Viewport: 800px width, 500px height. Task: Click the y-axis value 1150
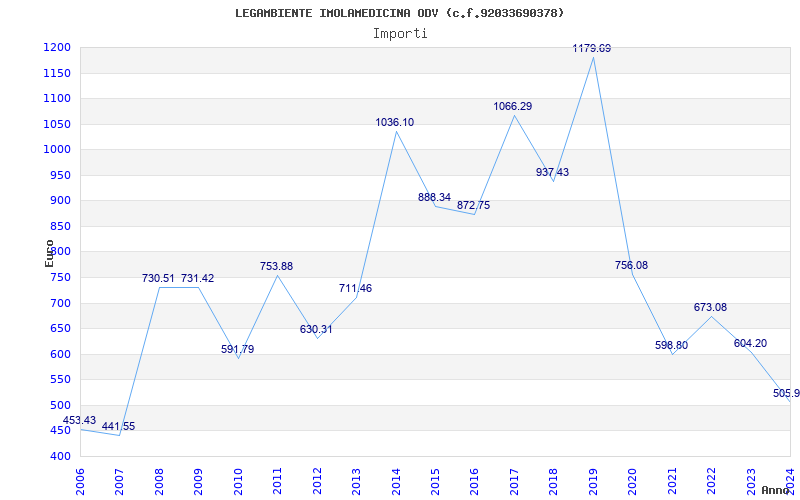(57, 73)
